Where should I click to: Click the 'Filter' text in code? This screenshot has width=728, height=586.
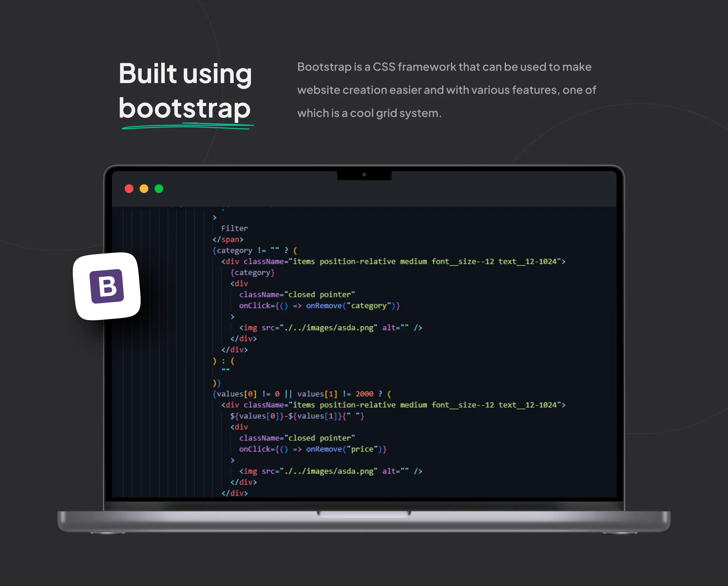pyautogui.click(x=234, y=228)
